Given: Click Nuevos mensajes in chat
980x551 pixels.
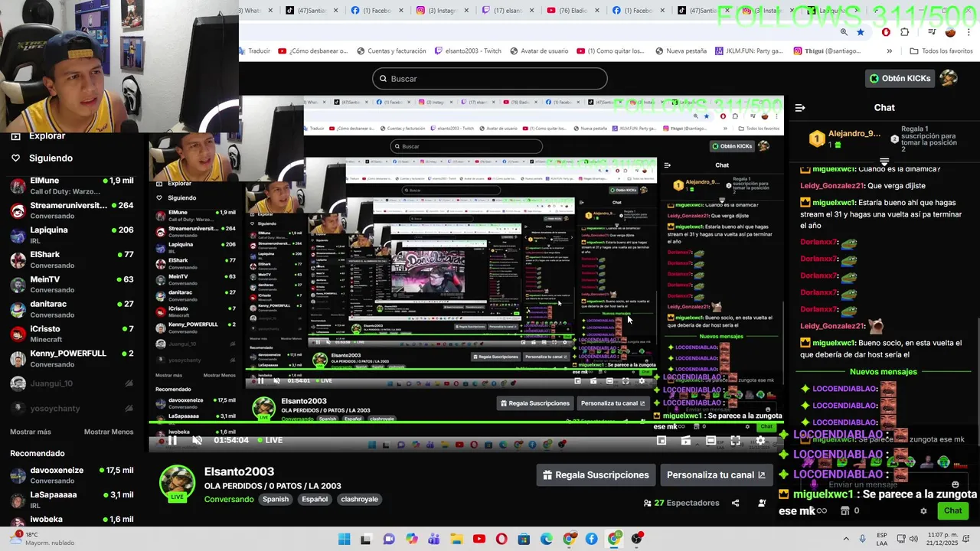Looking at the screenshot, I should coord(883,372).
